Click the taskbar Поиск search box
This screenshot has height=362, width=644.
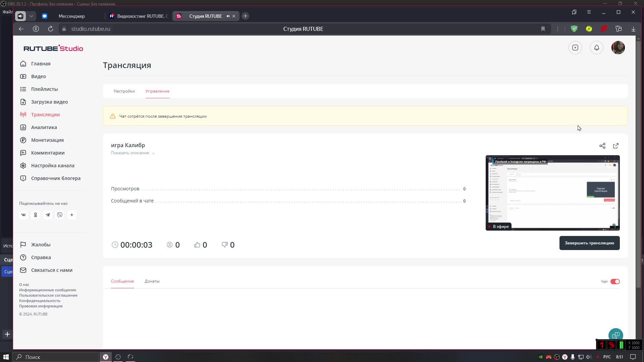pyautogui.click(x=55, y=357)
